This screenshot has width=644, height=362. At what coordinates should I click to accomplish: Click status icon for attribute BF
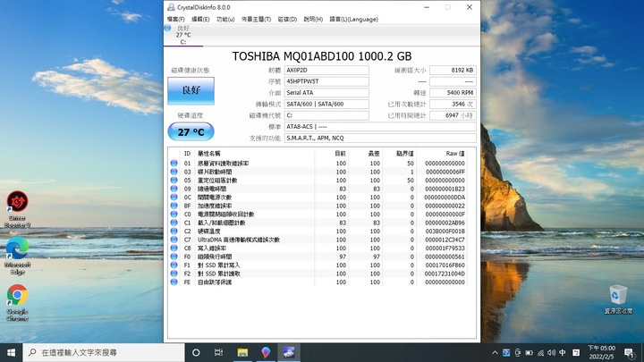174,206
